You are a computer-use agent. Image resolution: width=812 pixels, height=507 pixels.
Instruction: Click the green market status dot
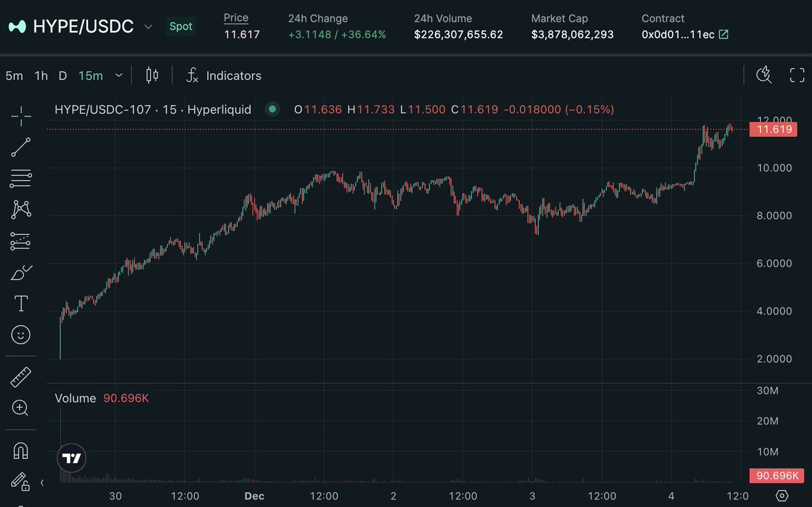pyautogui.click(x=272, y=109)
